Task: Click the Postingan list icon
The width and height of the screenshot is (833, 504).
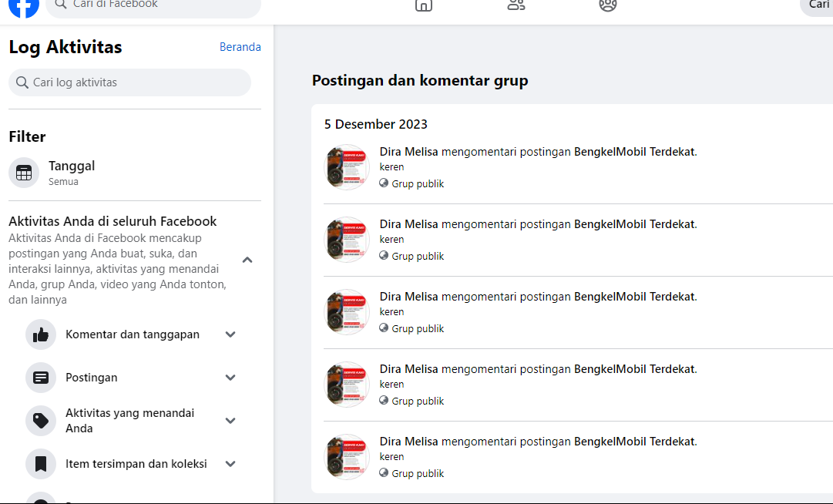Action: (x=41, y=378)
